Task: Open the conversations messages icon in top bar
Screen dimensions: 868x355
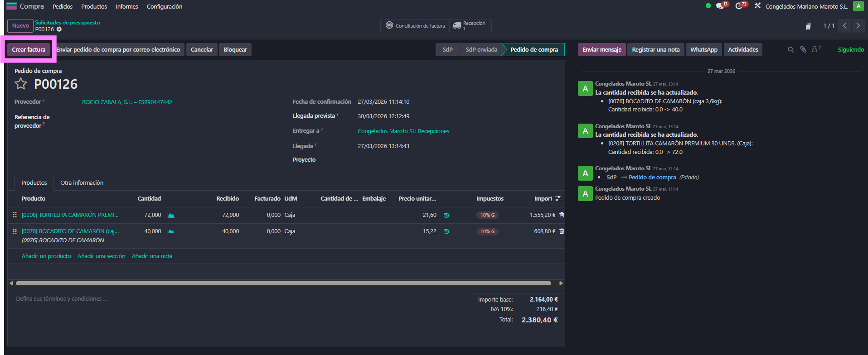Action: click(x=720, y=6)
